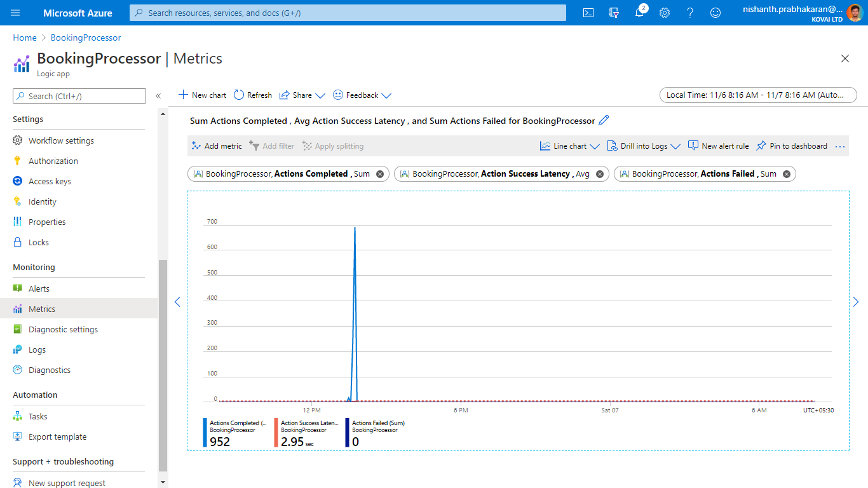Open the user account avatar
868x488 pixels.
tap(855, 13)
